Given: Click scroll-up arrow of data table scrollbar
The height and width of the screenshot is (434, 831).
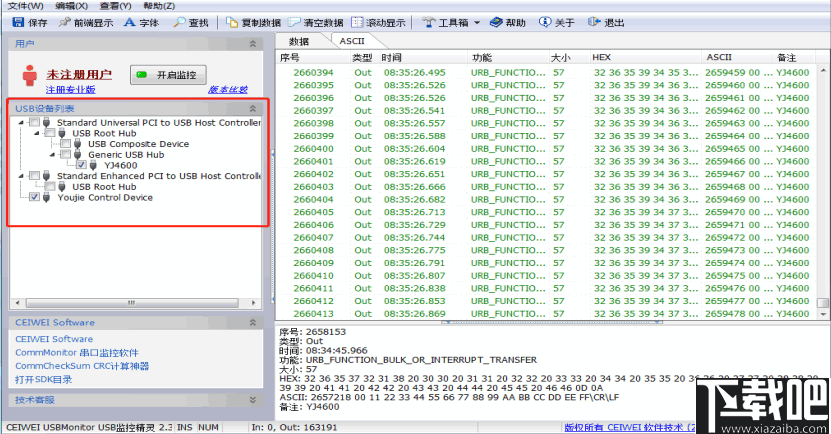Looking at the screenshot, I should click(x=823, y=69).
